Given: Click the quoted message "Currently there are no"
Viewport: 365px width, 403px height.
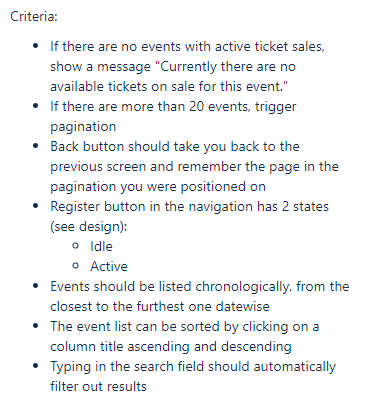Looking at the screenshot, I should pyautogui.click(x=225, y=66).
